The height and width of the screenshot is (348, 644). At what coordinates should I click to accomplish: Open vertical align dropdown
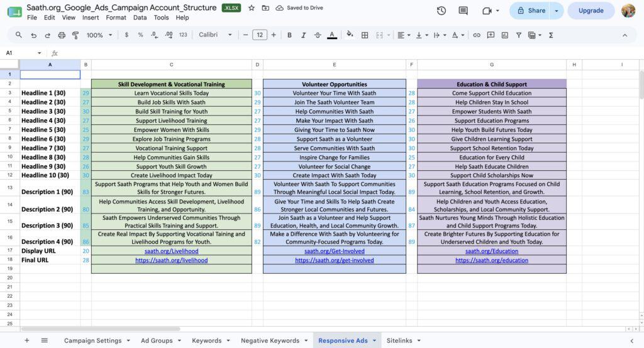(422, 35)
